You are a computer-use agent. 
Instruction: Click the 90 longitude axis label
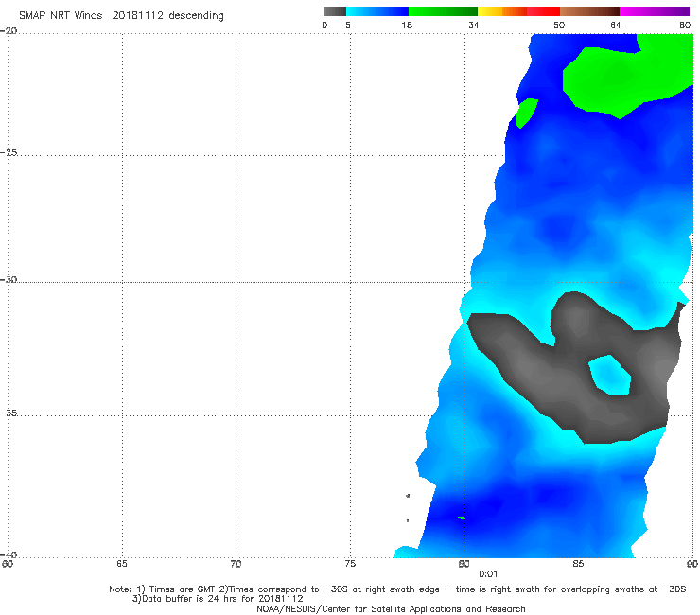coord(692,564)
